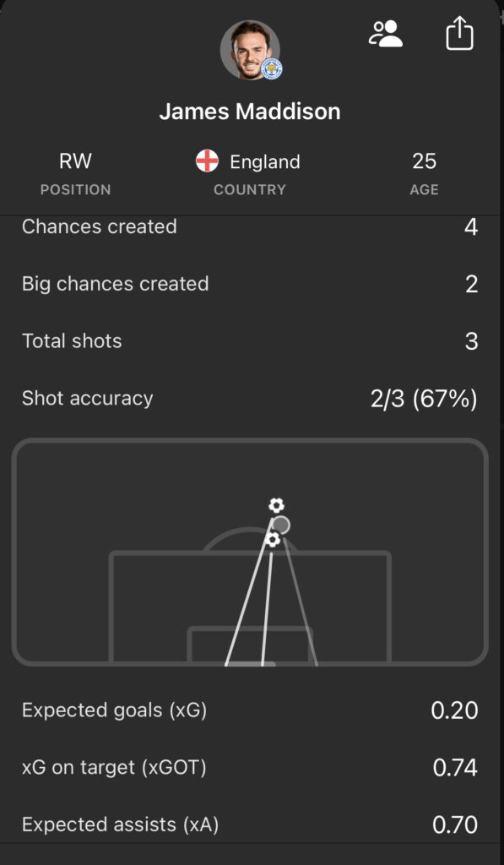
Task: Select the POSITION label under RW
Action: 75,189
